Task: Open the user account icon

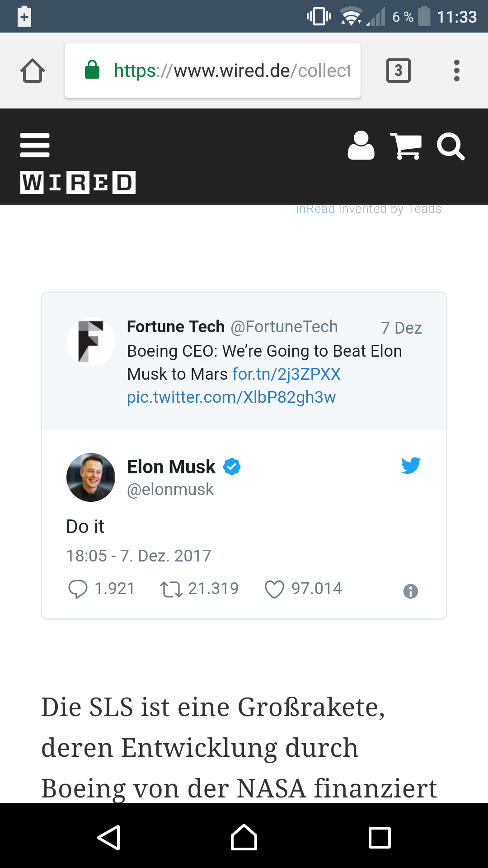Action: (361, 146)
